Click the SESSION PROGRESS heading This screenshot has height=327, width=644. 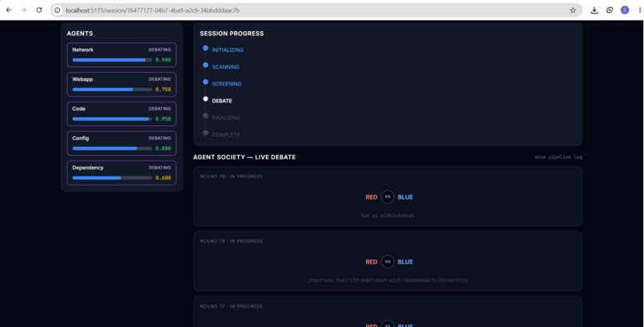click(x=232, y=34)
